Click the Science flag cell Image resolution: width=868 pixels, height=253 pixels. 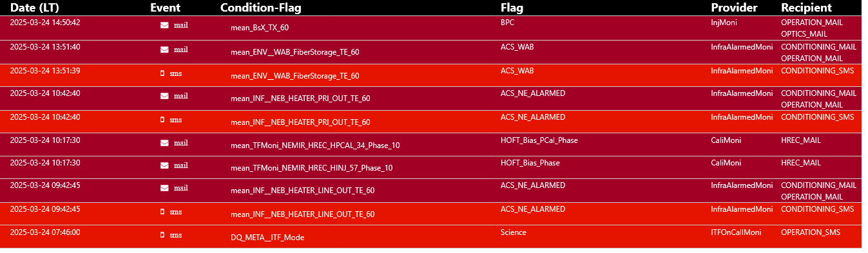514,232
